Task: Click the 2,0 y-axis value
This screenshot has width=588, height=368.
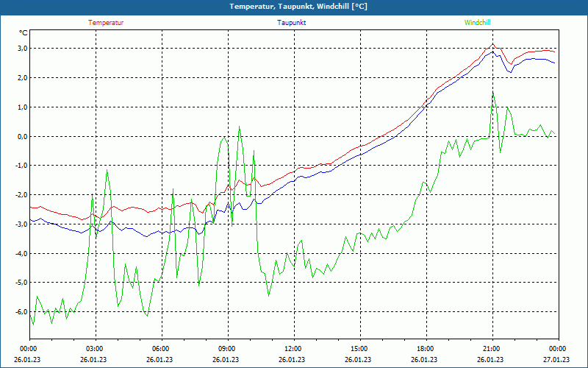Action: [x=23, y=78]
